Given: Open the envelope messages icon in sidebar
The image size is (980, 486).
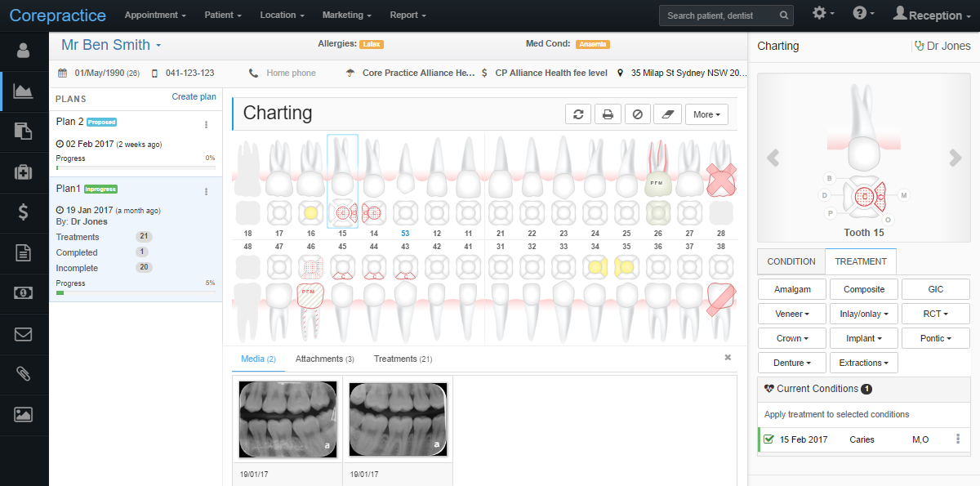Looking at the screenshot, I should tap(24, 333).
